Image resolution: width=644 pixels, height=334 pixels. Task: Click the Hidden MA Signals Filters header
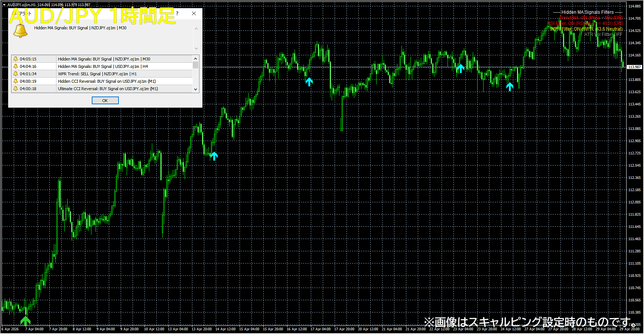(x=588, y=12)
